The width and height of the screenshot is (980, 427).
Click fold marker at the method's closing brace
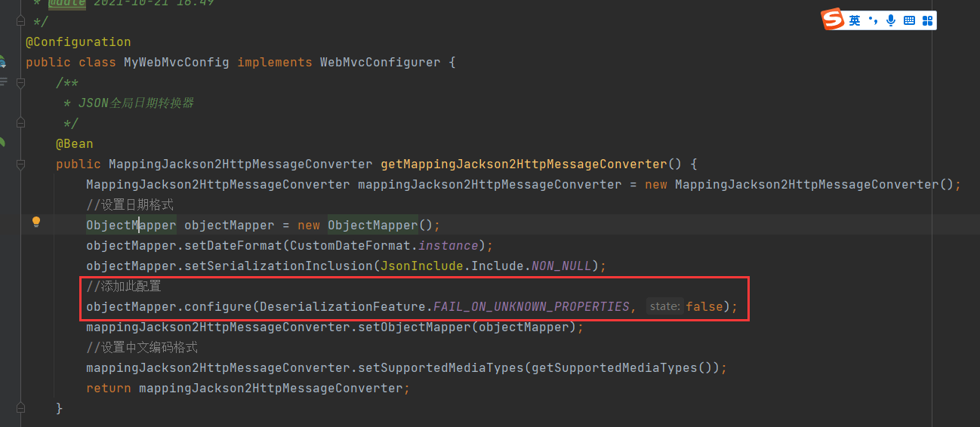coord(22,408)
